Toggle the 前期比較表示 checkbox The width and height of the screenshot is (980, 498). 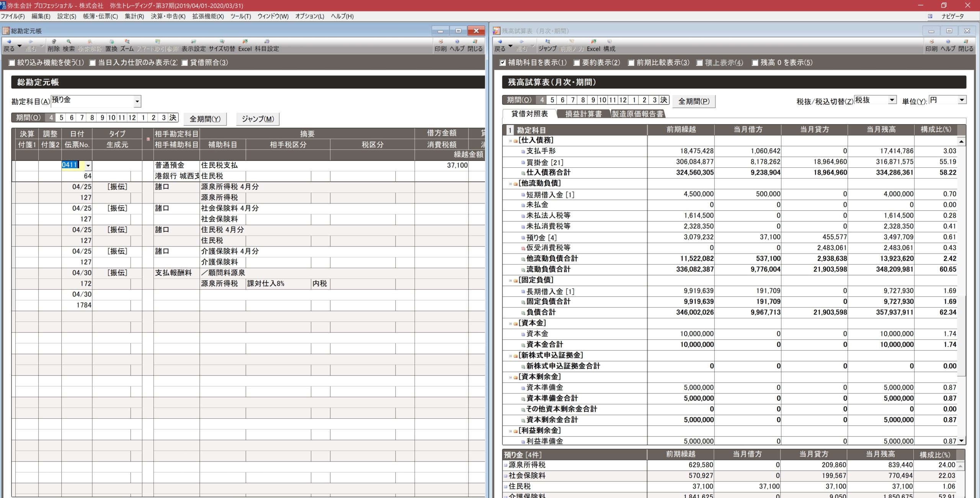point(631,63)
